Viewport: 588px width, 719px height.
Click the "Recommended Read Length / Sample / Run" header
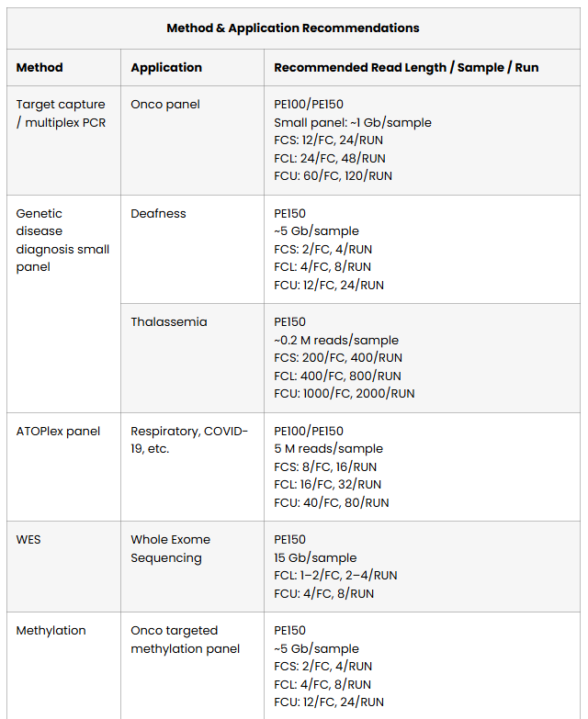point(406,67)
